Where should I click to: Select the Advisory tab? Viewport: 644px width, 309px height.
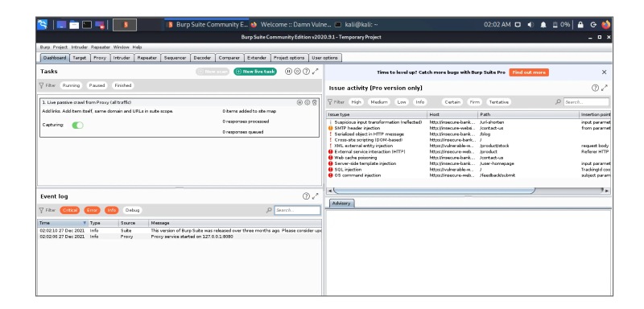pyautogui.click(x=341, y=204)
